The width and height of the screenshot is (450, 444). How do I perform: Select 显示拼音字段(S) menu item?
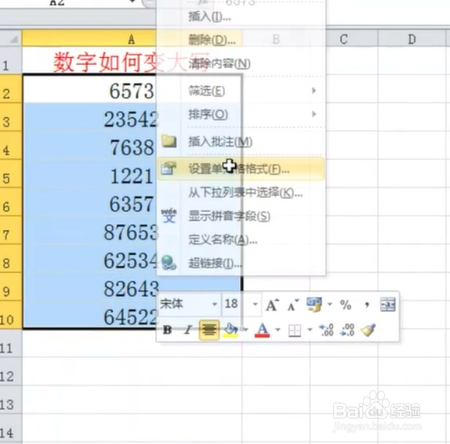click(x=240, y=216)
